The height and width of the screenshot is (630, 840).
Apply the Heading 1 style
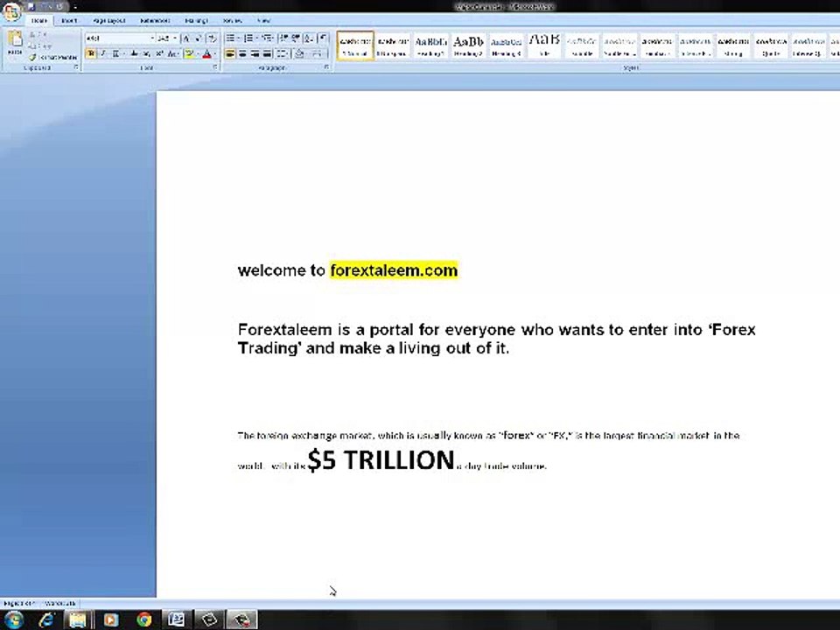pos(430,45)
